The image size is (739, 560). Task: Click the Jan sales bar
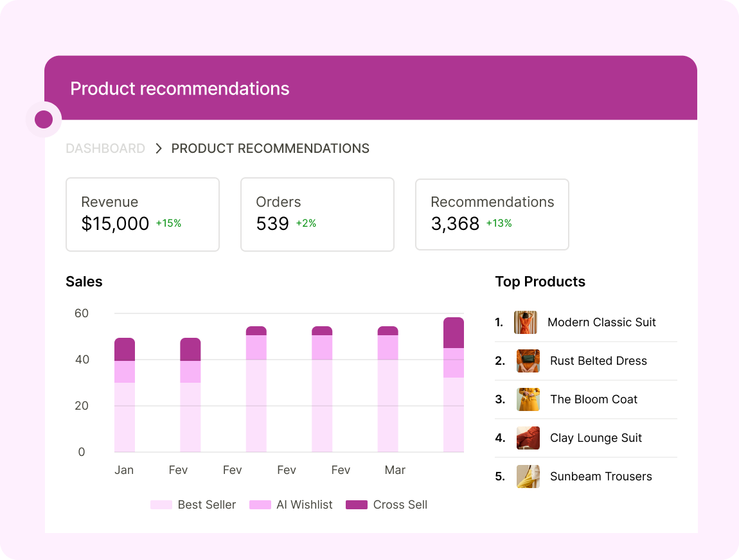click(x=125, y=395)
